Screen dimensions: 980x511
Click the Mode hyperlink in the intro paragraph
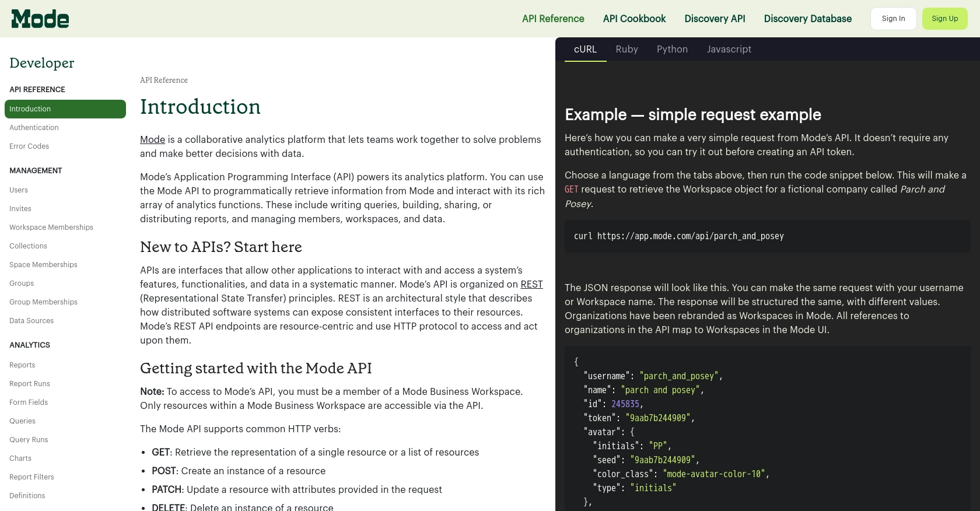pos(152,139)
